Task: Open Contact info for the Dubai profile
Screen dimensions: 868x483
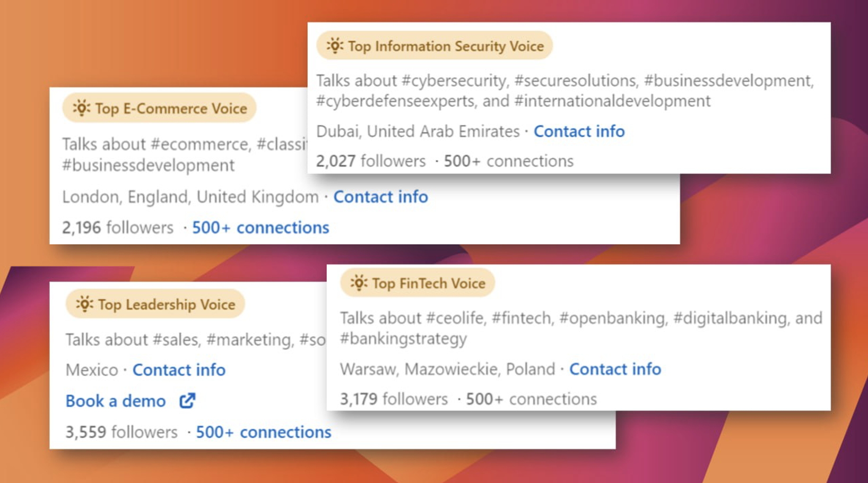Action: (579, 131)
